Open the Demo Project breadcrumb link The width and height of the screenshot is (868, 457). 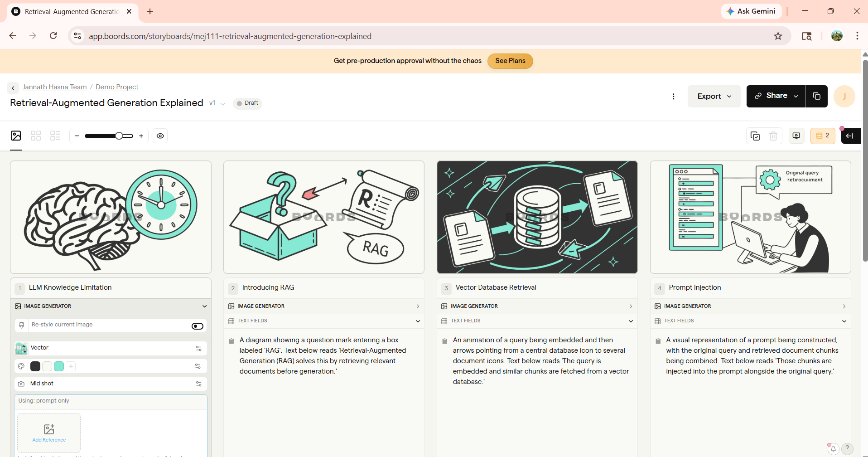117,87
